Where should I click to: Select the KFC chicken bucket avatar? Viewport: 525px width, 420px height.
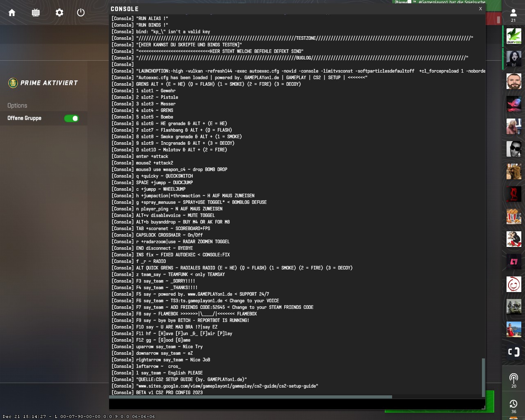tap(514, 217)
